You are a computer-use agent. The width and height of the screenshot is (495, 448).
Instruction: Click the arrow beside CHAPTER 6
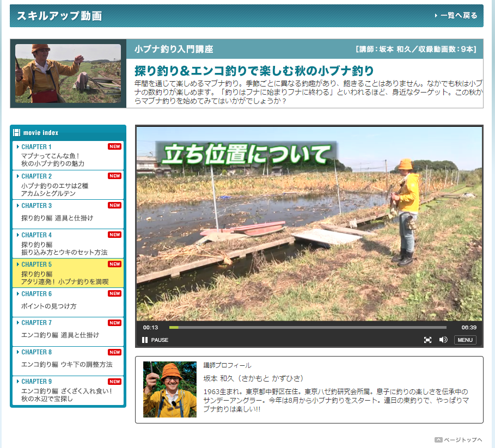coord(18,294)
